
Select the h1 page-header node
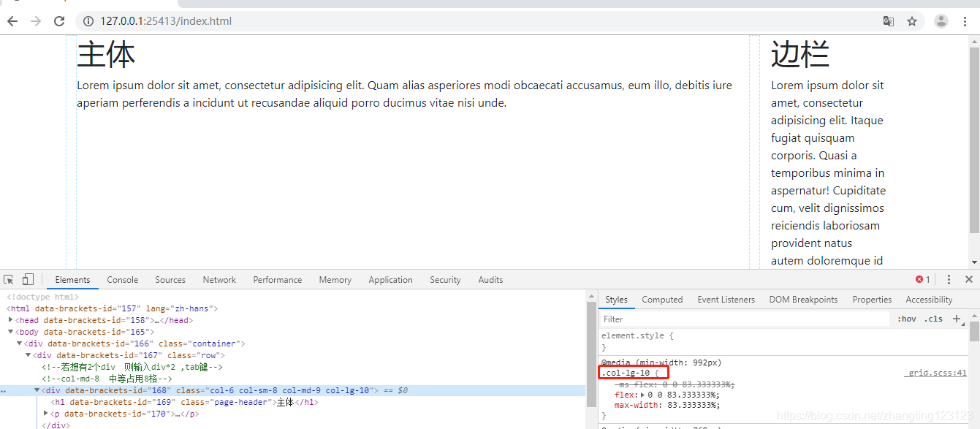pos(184,402)
